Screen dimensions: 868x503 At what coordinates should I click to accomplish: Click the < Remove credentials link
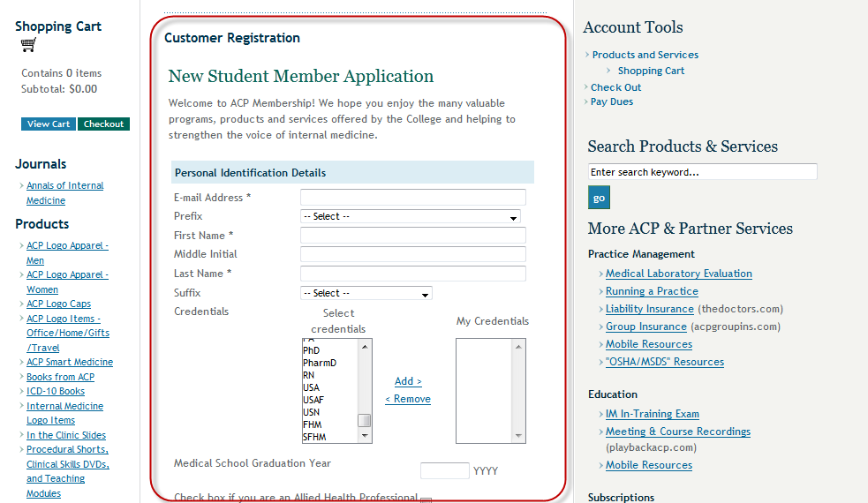click(408, 399)
